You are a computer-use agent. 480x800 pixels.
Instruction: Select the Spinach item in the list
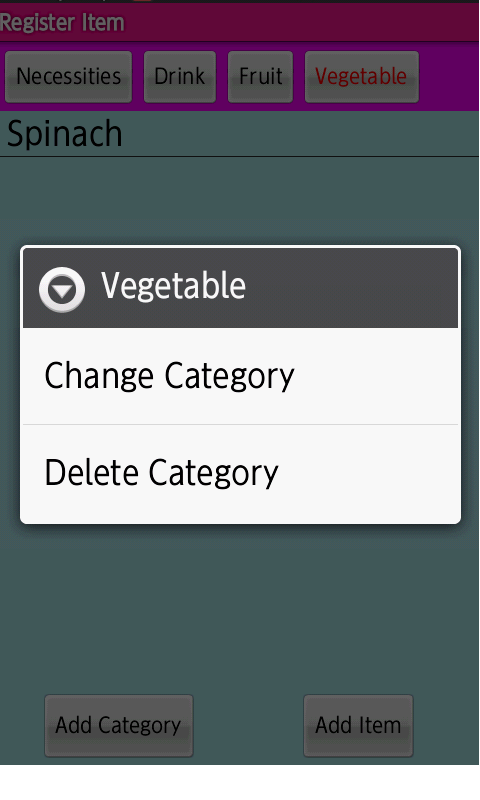pos(239,134)
